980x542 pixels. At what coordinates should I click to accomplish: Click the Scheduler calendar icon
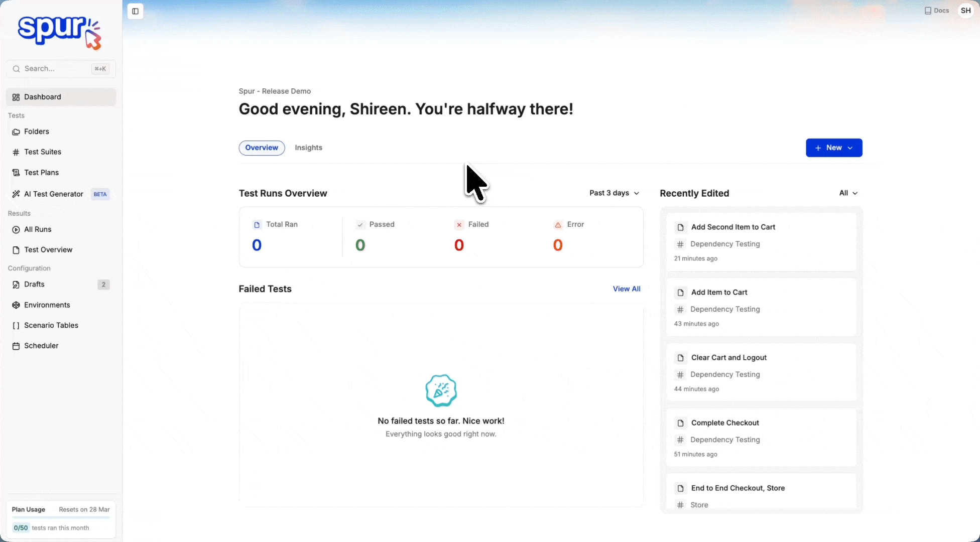click(x=16, y=346)
